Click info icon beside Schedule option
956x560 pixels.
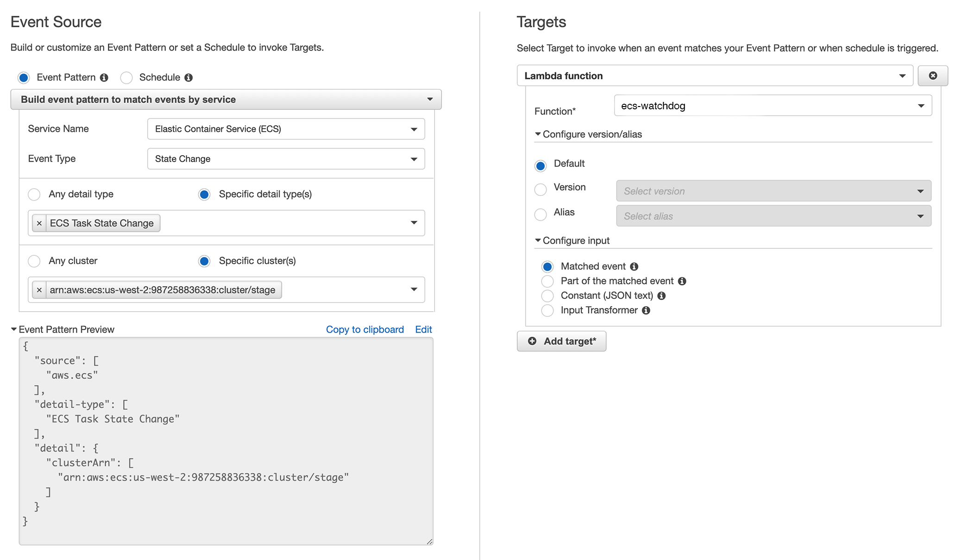click(189, 78)
